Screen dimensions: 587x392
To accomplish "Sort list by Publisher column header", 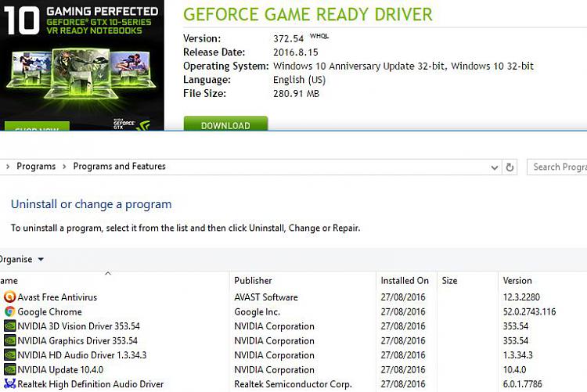I will coord(302,280).
